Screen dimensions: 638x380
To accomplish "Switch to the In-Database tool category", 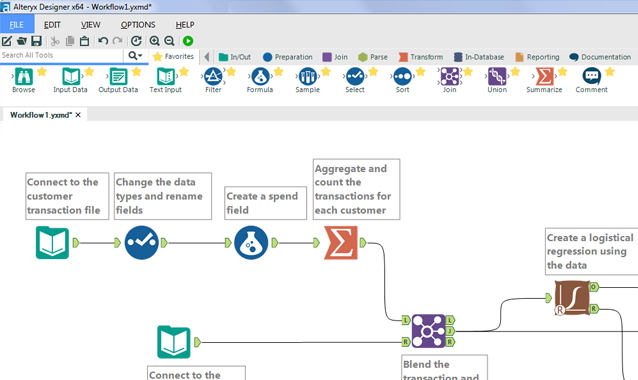I will coord(479,57).
